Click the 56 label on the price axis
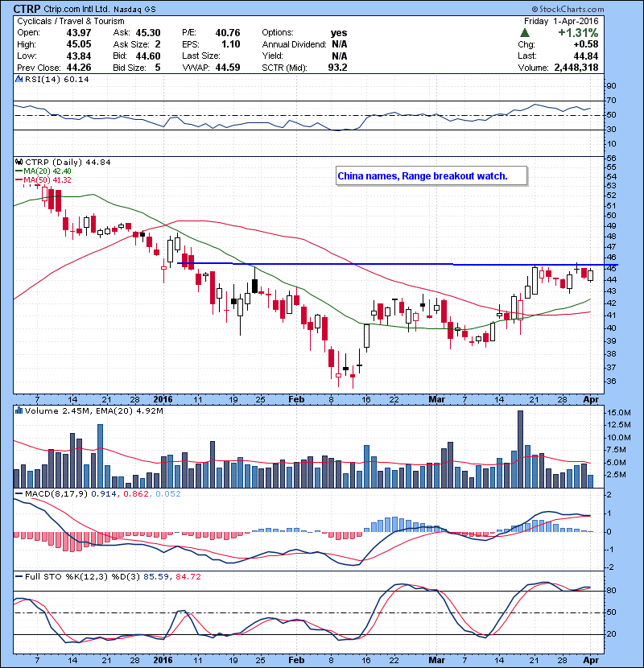644x668 pixels. point(611,158)
